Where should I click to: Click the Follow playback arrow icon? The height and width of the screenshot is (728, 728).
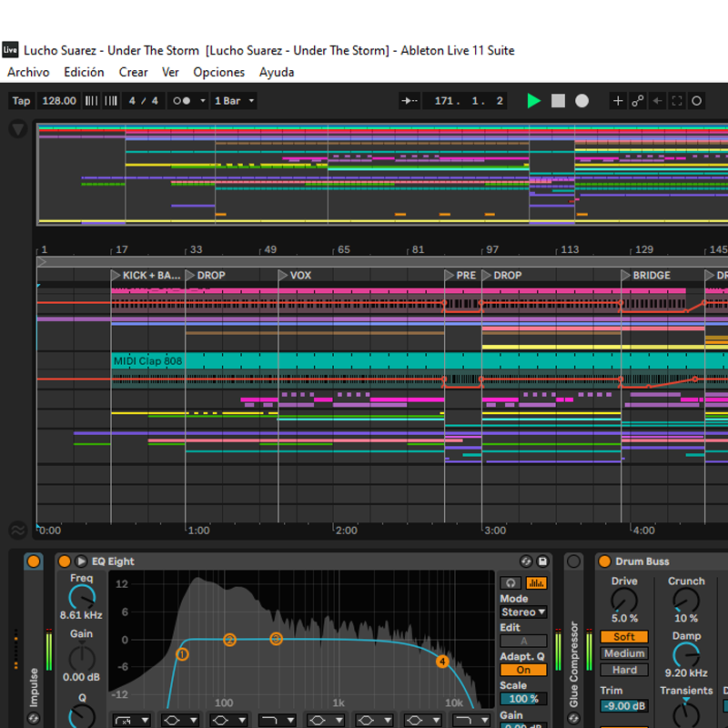(411, 101)
